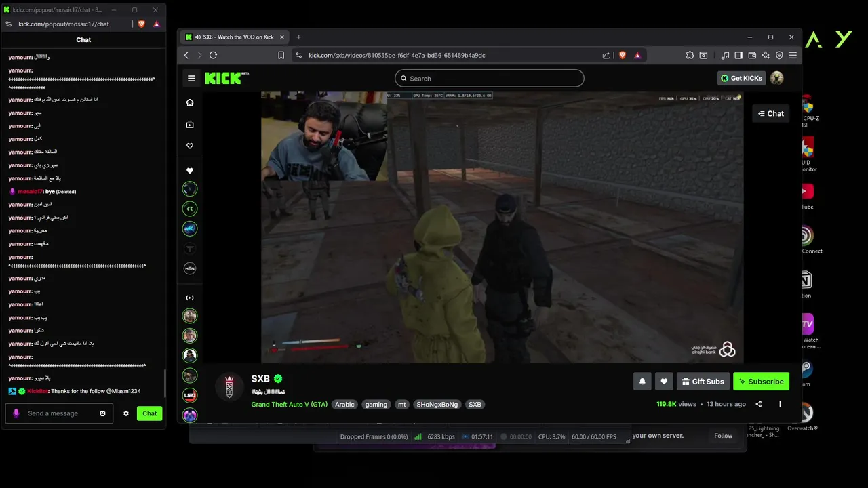Screen dimensions: 868x488
Task: Click the share icon in address bar
Action: 606,55
